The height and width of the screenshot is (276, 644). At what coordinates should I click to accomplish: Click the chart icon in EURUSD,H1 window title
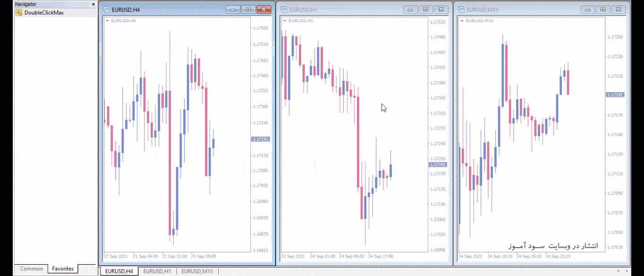(x=284, y=9)
